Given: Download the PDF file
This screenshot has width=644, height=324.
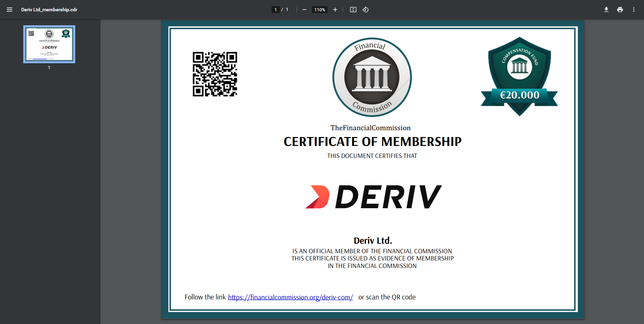Looking at the screenshot, I should point(606,10).
